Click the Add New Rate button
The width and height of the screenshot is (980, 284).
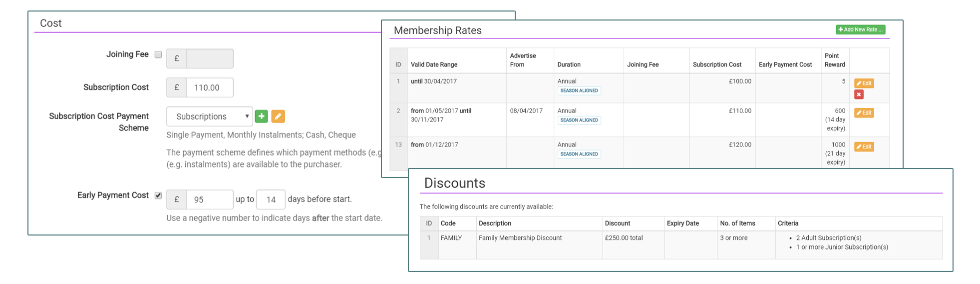click(860, 29)
